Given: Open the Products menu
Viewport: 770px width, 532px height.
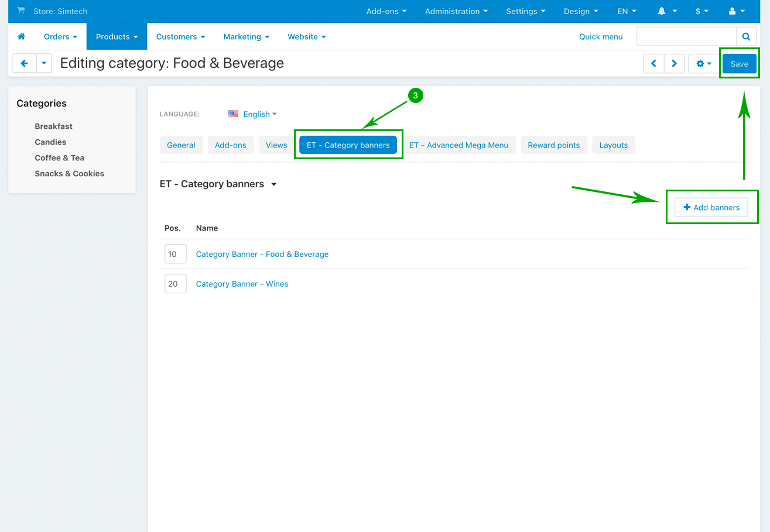Looking at the screenshot, I should pyautogui.click(x=117, y=36).
